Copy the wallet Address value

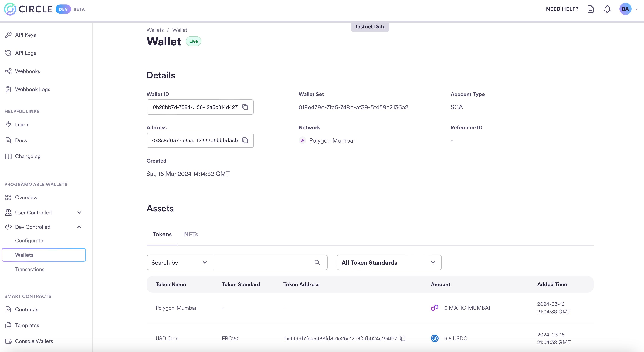(245, 140)
